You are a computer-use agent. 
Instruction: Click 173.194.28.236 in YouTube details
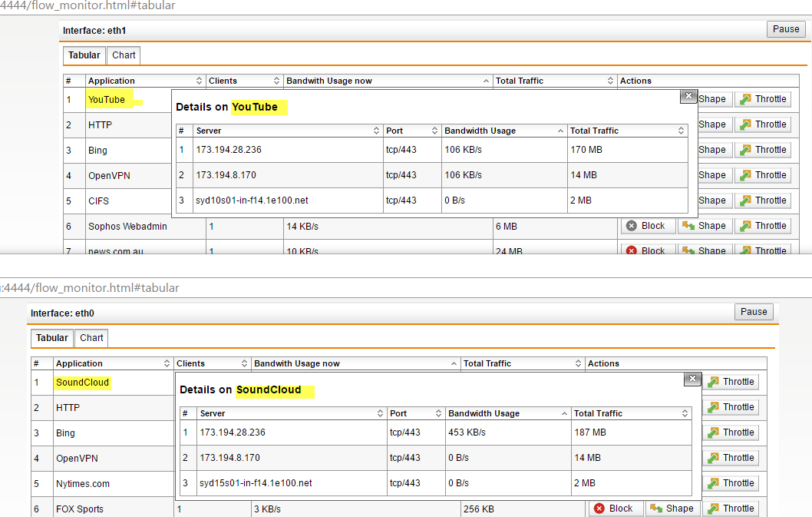[x=229, y=149]
